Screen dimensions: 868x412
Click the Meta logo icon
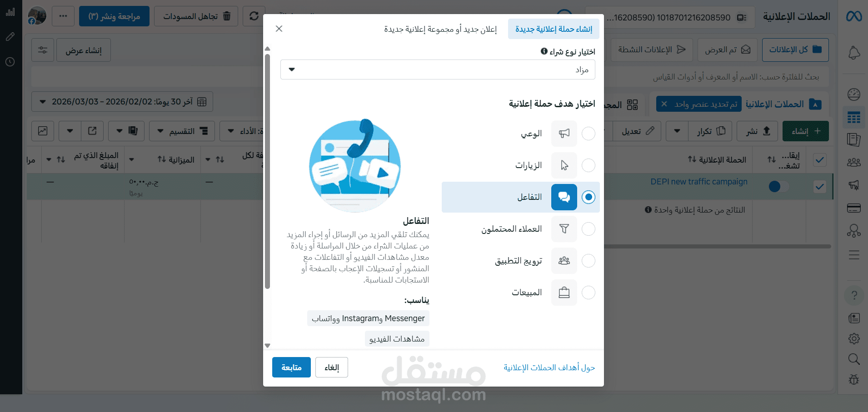[x=853, y=16]
